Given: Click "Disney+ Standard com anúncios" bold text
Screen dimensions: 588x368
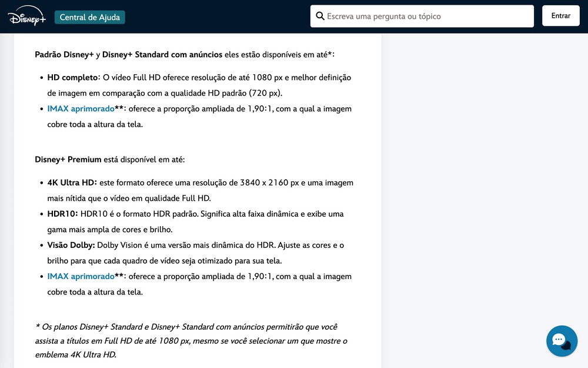Looking at the screenshot, I should click(x=162, y=55).
